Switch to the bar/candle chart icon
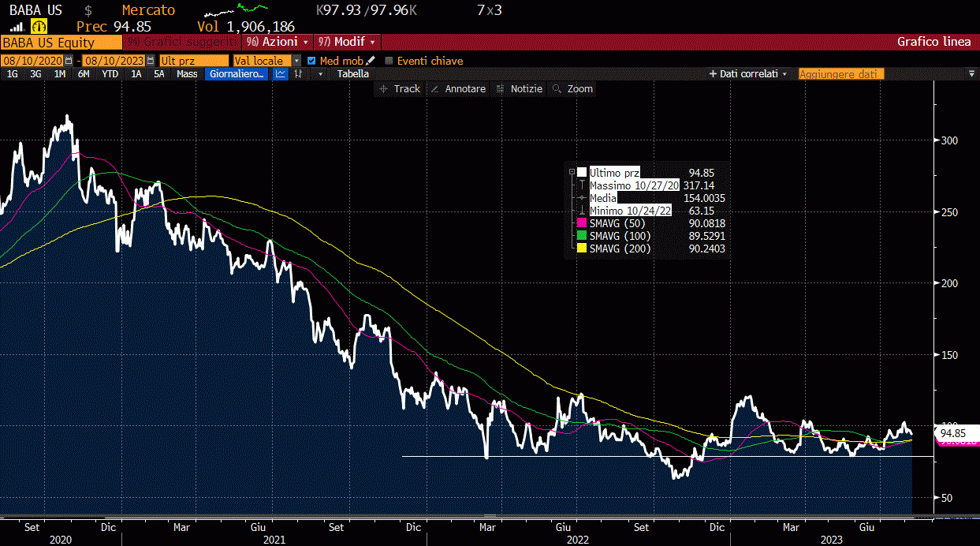Image resolution: width=980 pixels, height=546 pixels. click(x=299, y=74)
